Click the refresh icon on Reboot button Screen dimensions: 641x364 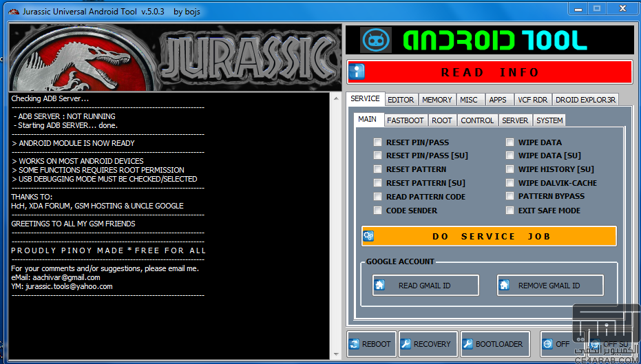pos(354,344)
